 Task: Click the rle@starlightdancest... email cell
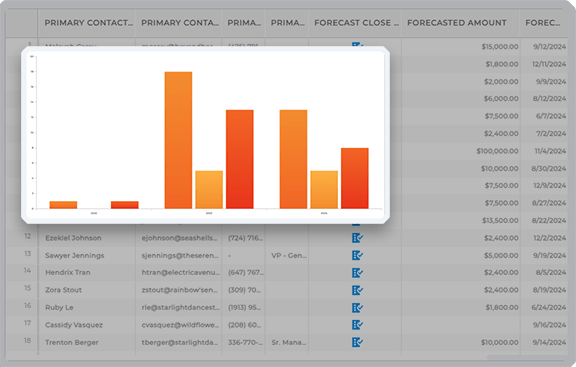pos(180,307)
